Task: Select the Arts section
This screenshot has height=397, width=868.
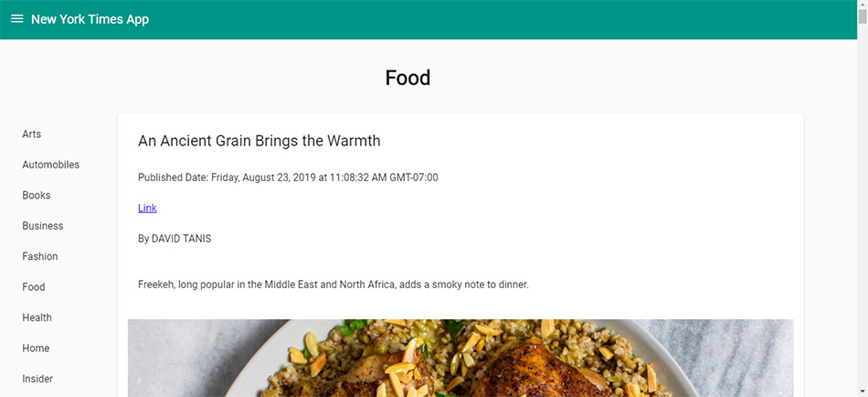Action: point(32,134)
